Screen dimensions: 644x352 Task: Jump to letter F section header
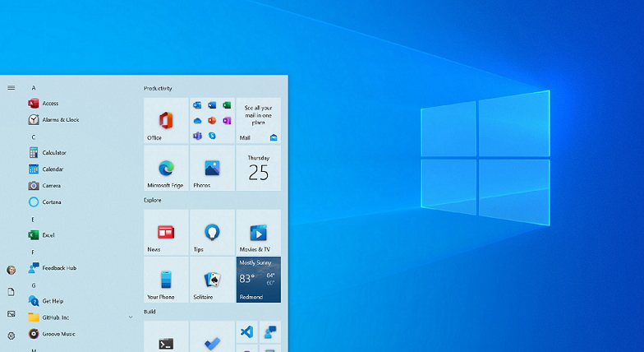[33, 252]
